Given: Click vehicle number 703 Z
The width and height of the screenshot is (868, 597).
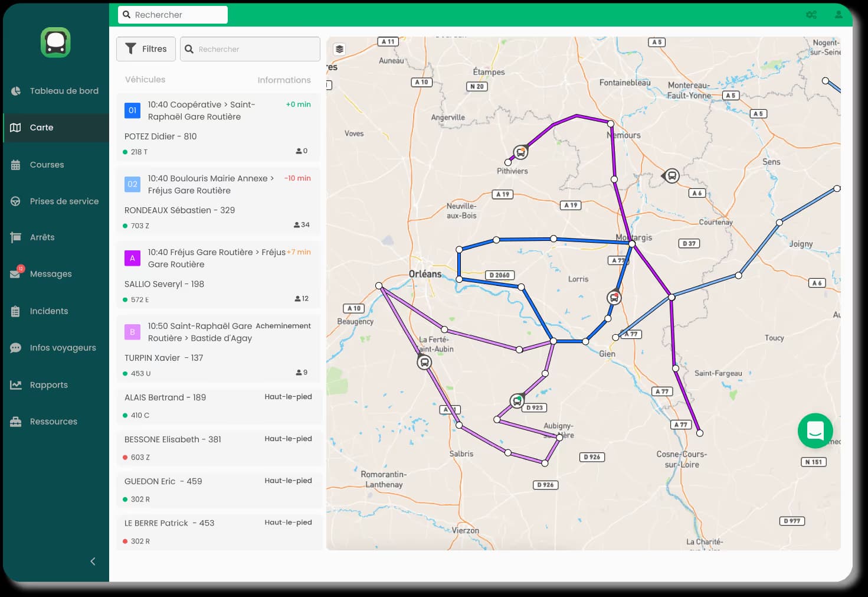Looking at the screenshot, I should click(x=140, y=226).
